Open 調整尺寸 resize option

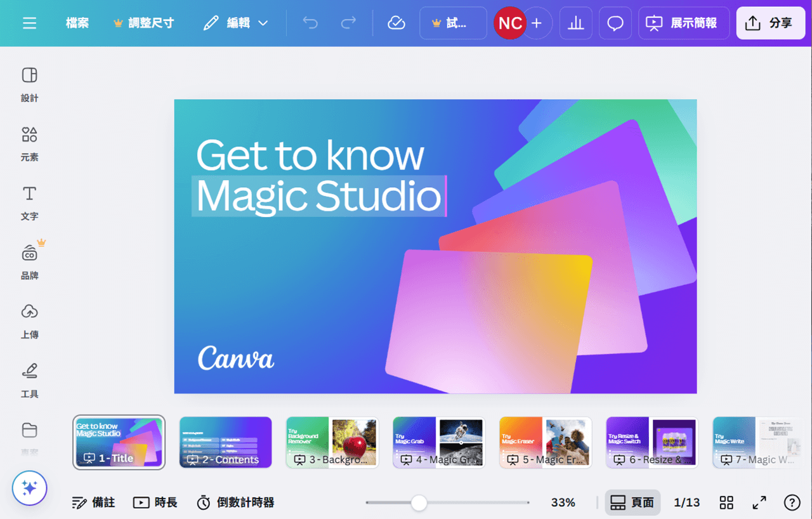[143, 23]
